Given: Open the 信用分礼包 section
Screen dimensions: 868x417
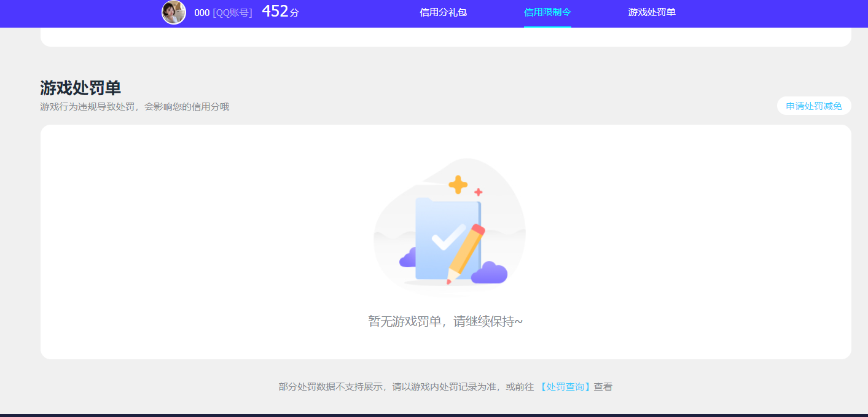Looking at the screenshot, I should (443, 12).
